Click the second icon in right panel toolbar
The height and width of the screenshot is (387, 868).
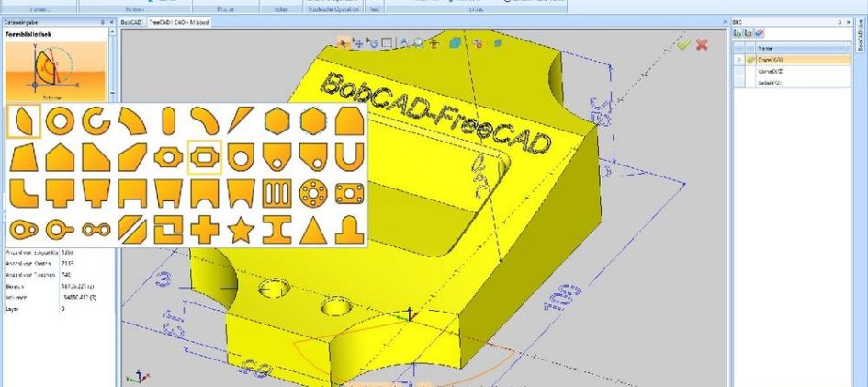[x=749, y=34]
